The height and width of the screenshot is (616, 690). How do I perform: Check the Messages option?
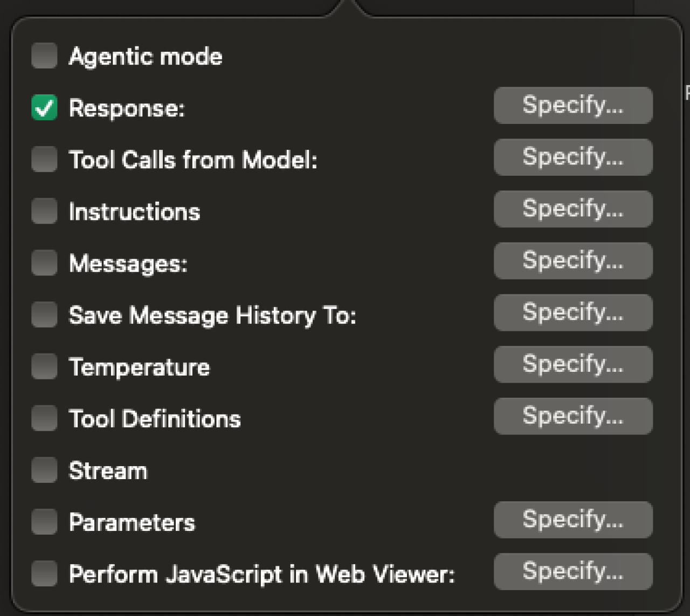44,263
